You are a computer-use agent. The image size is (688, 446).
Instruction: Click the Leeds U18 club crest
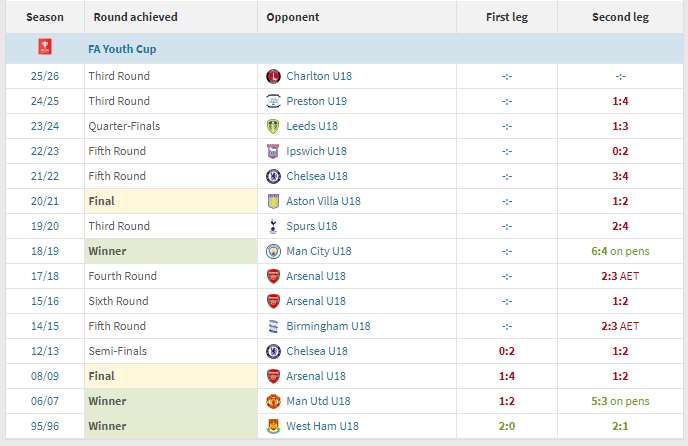273,126
